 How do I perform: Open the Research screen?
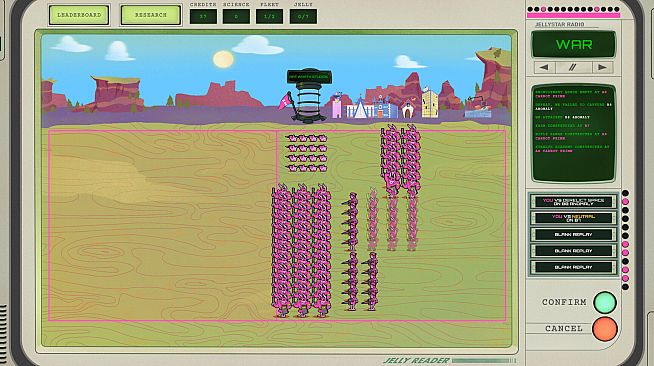(151, 15)
